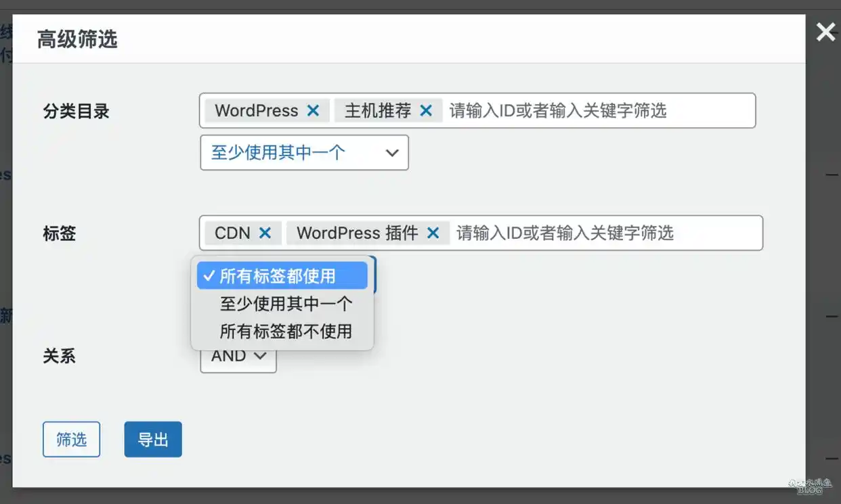The height and width of the screenshot is (504, 841).
Task: Select the 标签 filter row label
Action: pyautogui.click(x=58, y=233)
